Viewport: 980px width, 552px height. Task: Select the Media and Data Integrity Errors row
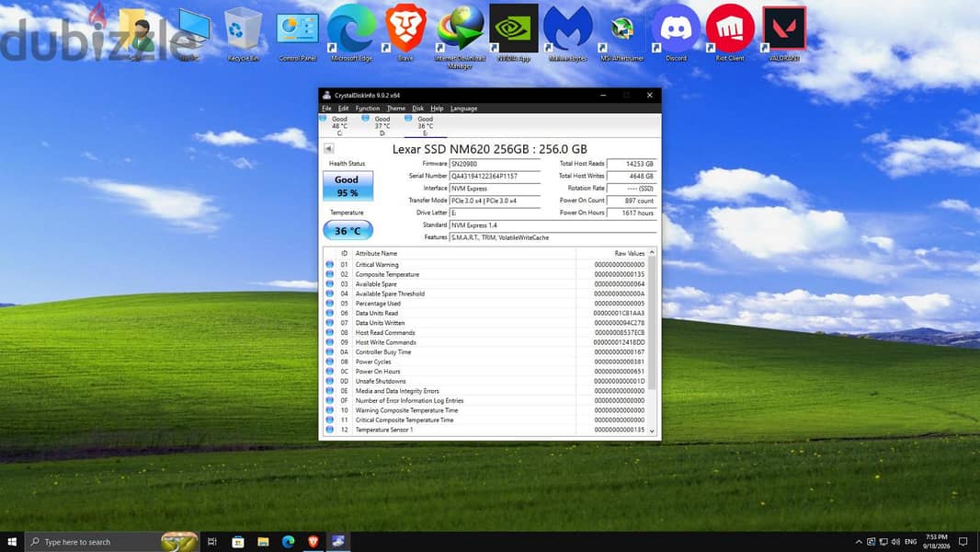[485, 391]
